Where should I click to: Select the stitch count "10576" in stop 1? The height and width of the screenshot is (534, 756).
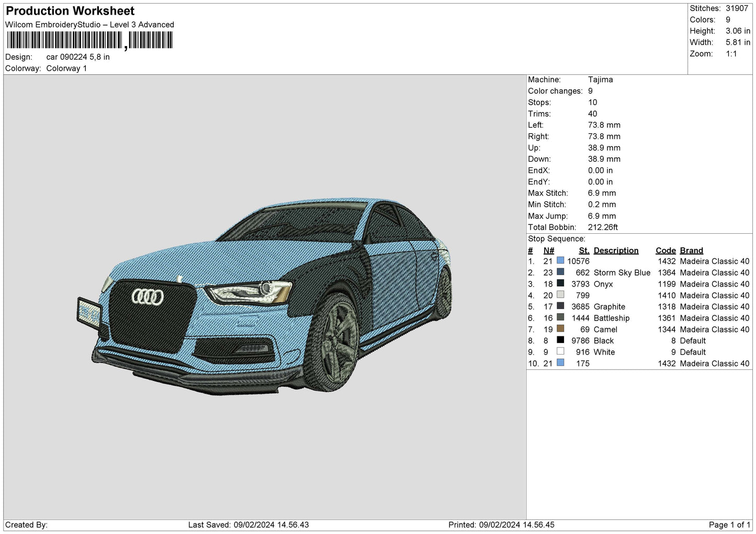pyautogui.click(x=578, y=261)
